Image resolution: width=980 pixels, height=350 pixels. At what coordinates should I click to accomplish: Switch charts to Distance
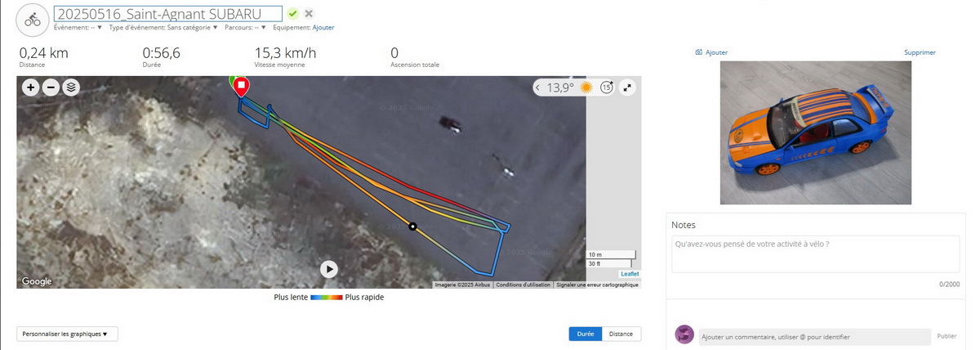(x=621, y=334)
